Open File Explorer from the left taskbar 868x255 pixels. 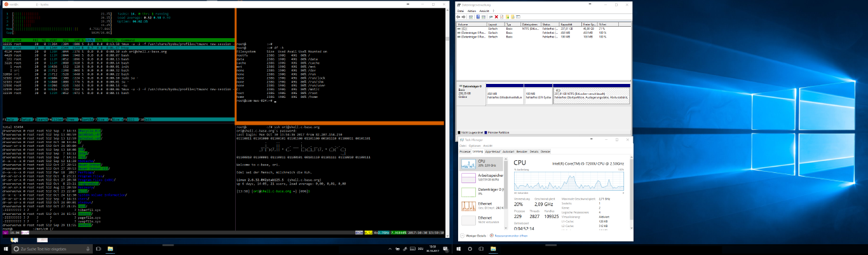click(x=110, y=248)
